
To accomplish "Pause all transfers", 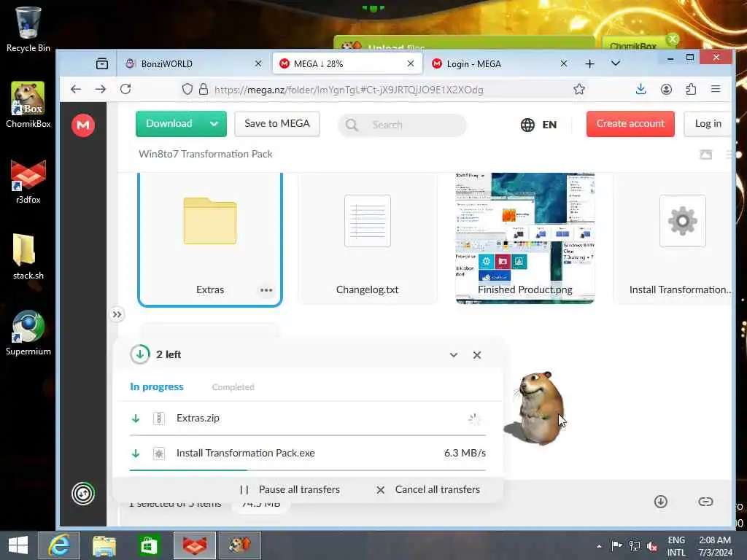I will [290, 489].
